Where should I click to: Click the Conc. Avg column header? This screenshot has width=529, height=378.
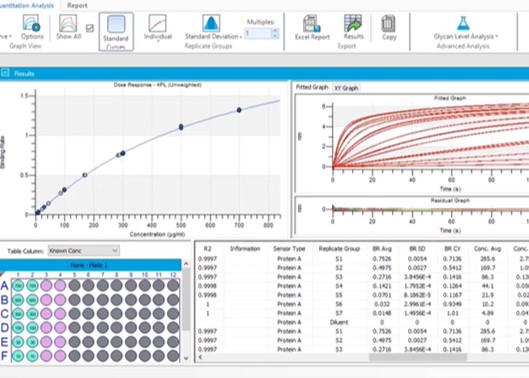pyautogui.click(x=487, y=249)
